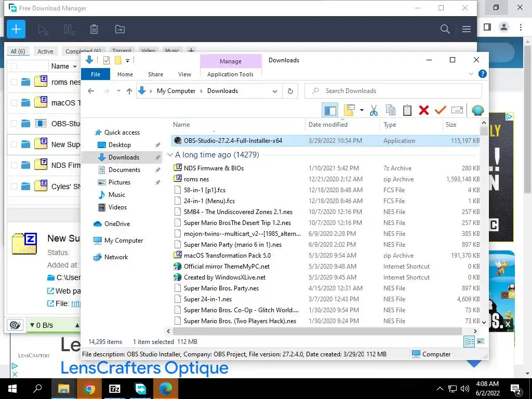Go back in Explorer navigation
Screen dimensions: 532x399
(x=91, y=91)
